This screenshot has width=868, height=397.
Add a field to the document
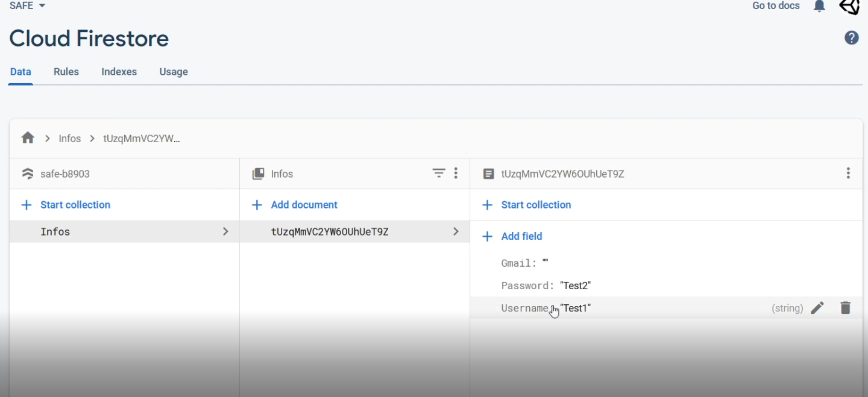(521, 236)
